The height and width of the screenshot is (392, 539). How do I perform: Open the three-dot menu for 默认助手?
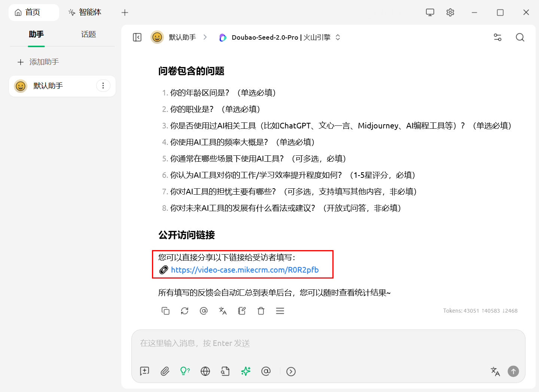103,86
